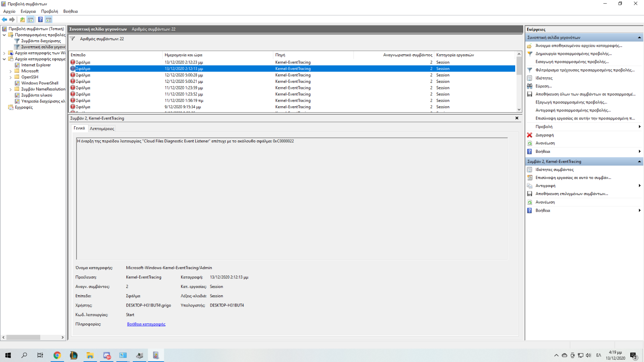Close the Συμβάν 2 details pane
This screenshot has height=362, width=644.
coord(517,118)
